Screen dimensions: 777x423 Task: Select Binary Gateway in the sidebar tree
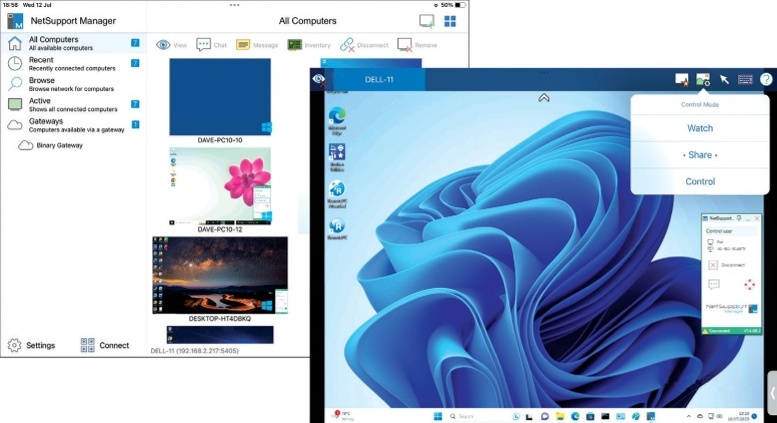[51, 146]
